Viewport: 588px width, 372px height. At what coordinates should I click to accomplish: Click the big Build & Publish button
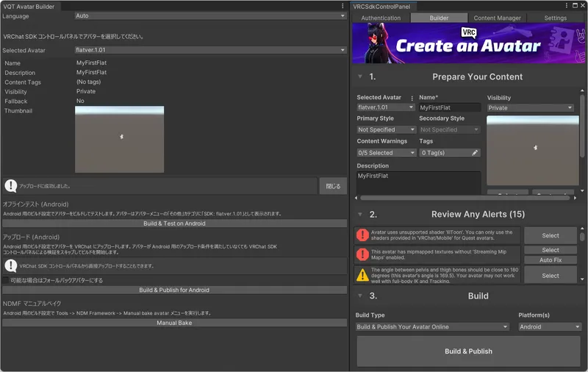click(x=468, y=351)
